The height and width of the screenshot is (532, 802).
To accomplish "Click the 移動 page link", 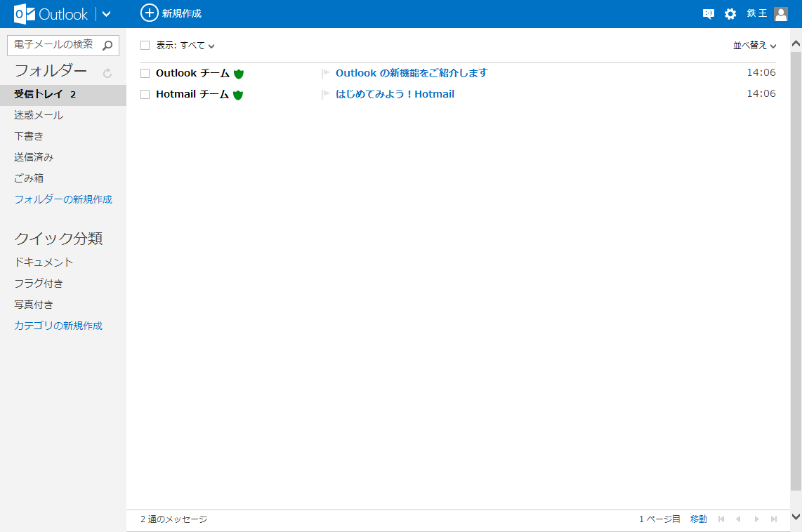I will pyautogui.click(x=699, y=519).
